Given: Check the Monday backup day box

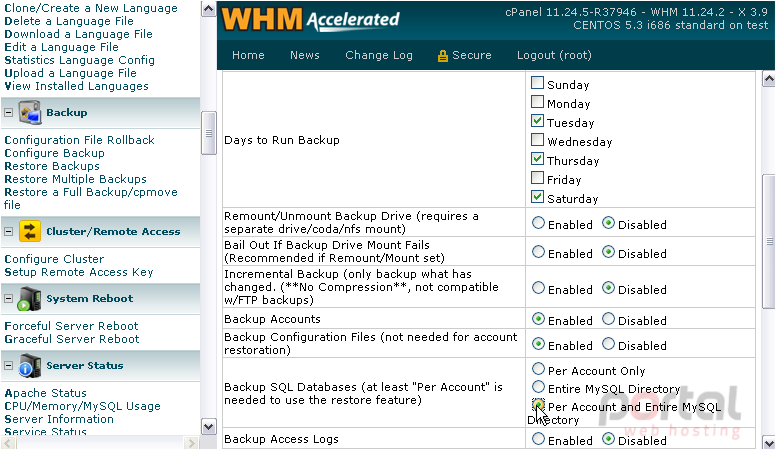Looking at the screenshot, I should [537, 101].
